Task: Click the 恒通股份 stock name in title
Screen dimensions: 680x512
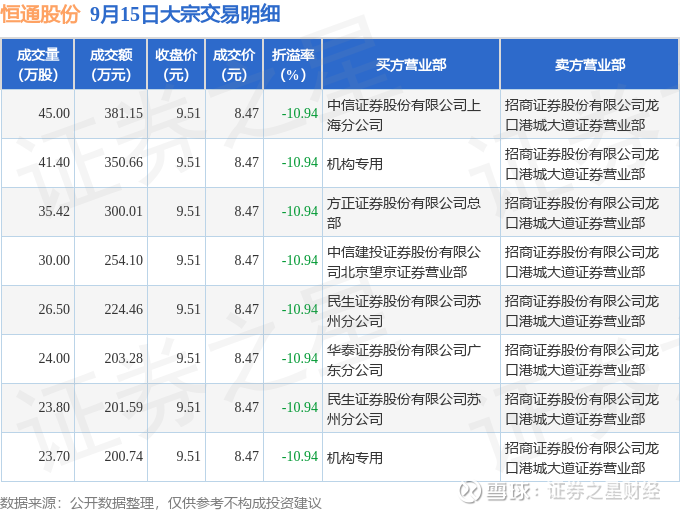Action: point(40,14)
